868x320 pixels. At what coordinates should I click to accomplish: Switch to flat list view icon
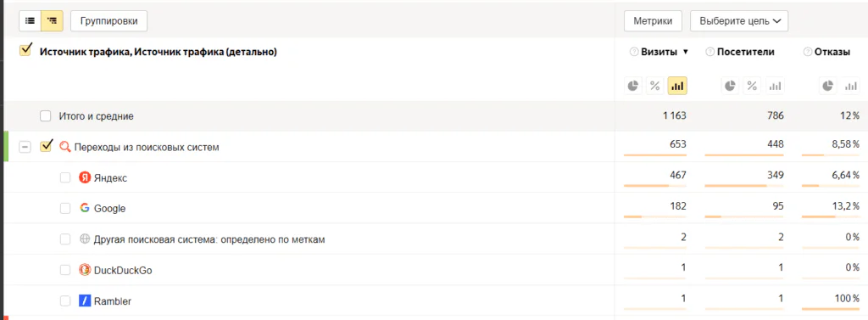(x=30, y=21)
